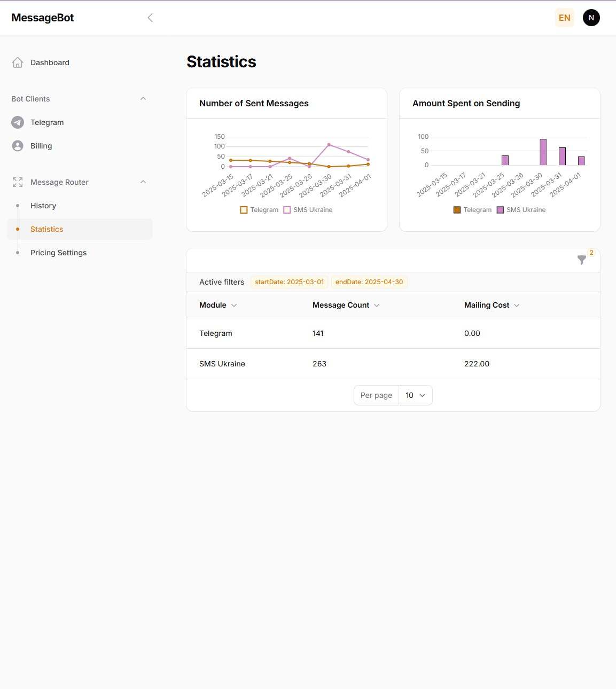Viewport: 616px width, 689px height.
Task: Toggle Telegram series in Amount Spent chart
Action: (472, 210)
